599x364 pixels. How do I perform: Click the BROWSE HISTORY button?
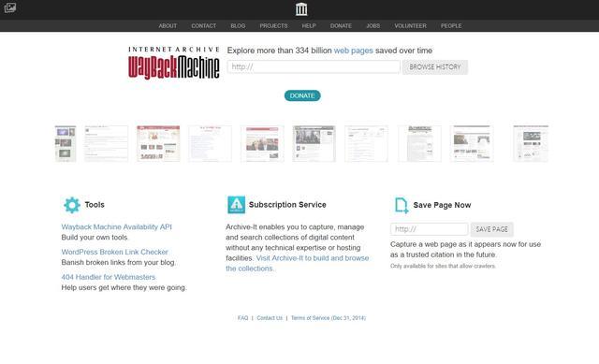pyautogui.click(x=434, y=66)
